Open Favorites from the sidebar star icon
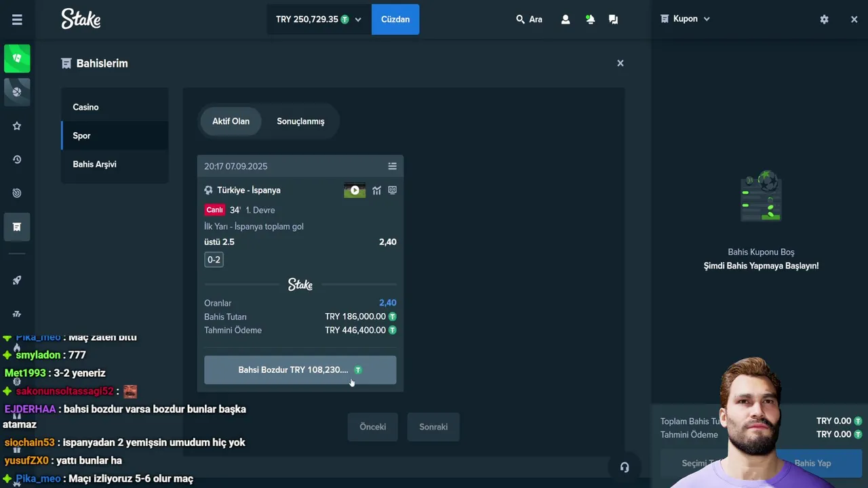Screen dimensions: 868x488 click(x=17, y=126)
